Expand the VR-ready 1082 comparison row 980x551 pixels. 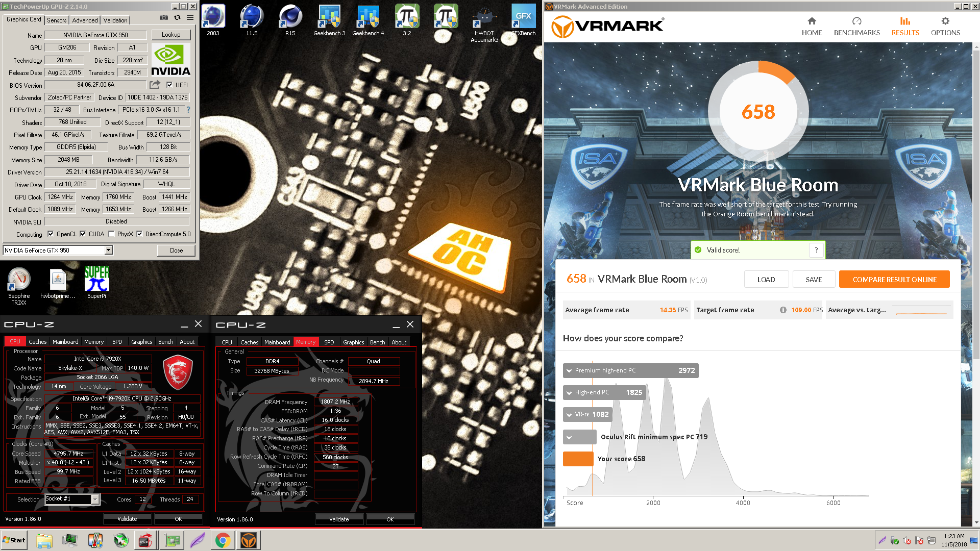coord(587,414)
